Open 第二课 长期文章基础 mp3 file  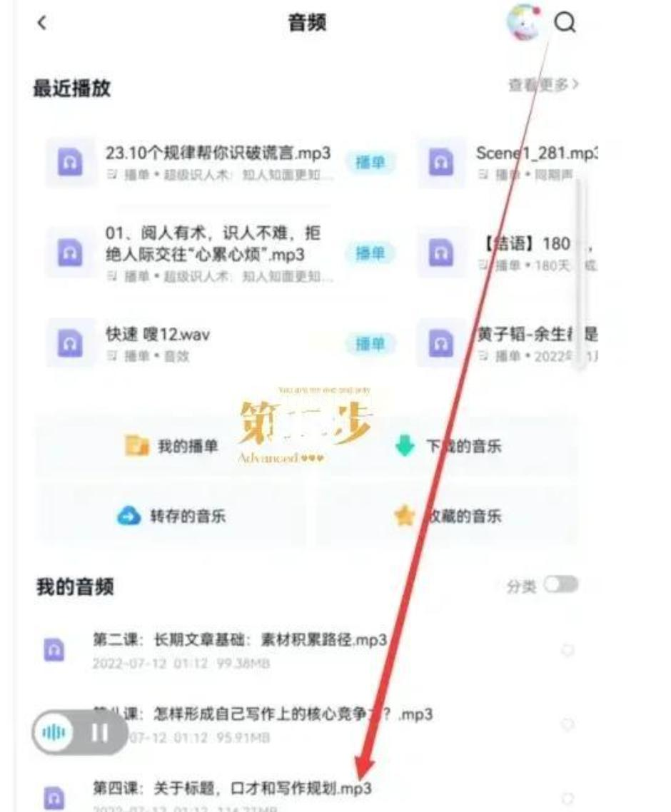[x=240, y=640]
